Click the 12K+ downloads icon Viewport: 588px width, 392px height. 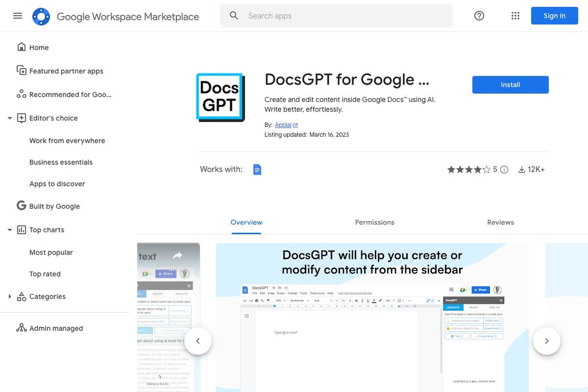click(521, 169)
